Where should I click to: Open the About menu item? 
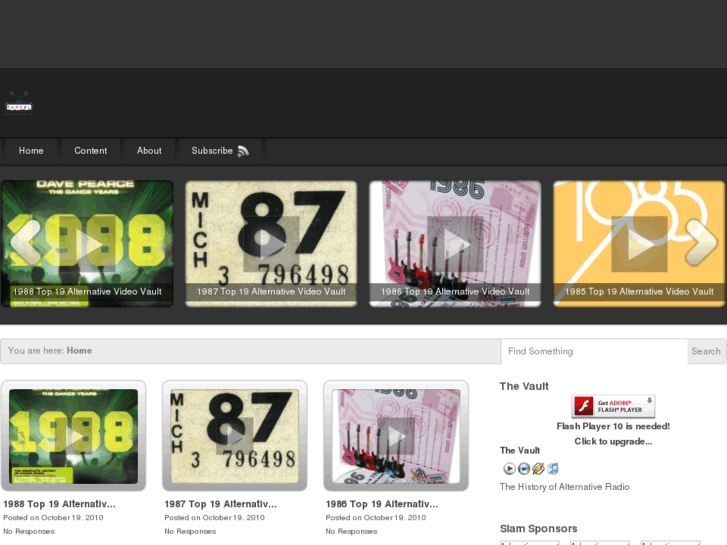click(149, 151)
